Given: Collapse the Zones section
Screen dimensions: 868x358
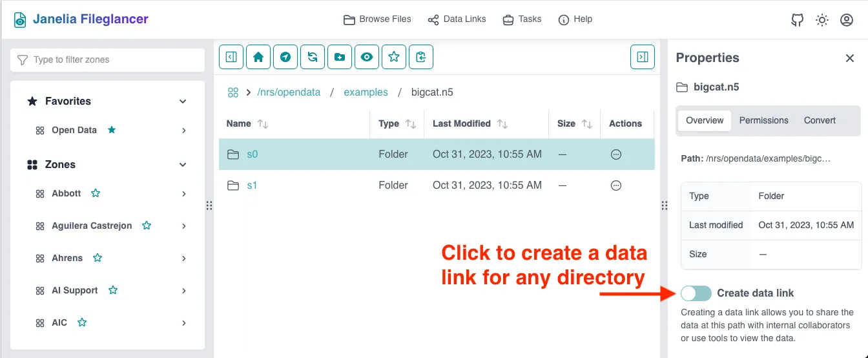Looking at the screenshot, I should tap(183, 165).
